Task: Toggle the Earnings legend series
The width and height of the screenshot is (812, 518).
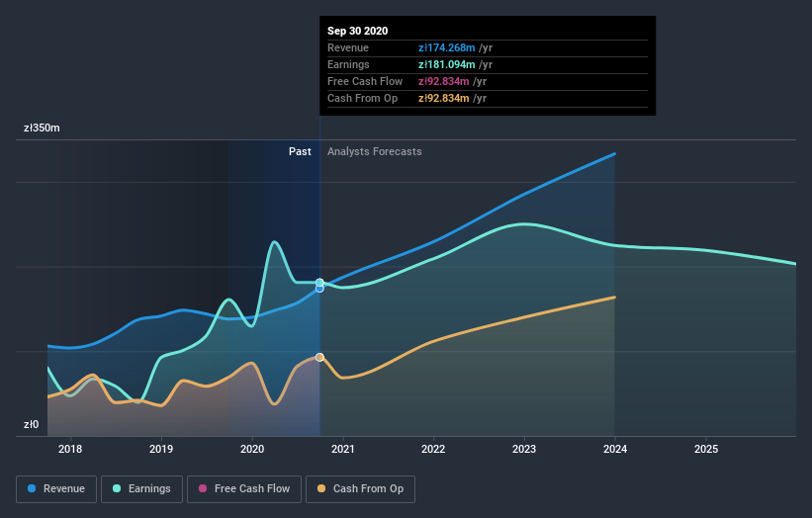Action: pos(141,489)
